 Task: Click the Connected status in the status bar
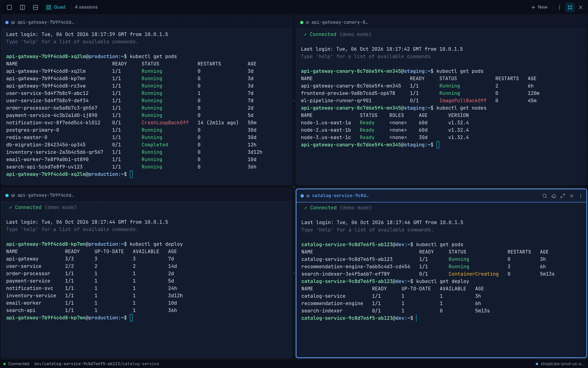16,364
